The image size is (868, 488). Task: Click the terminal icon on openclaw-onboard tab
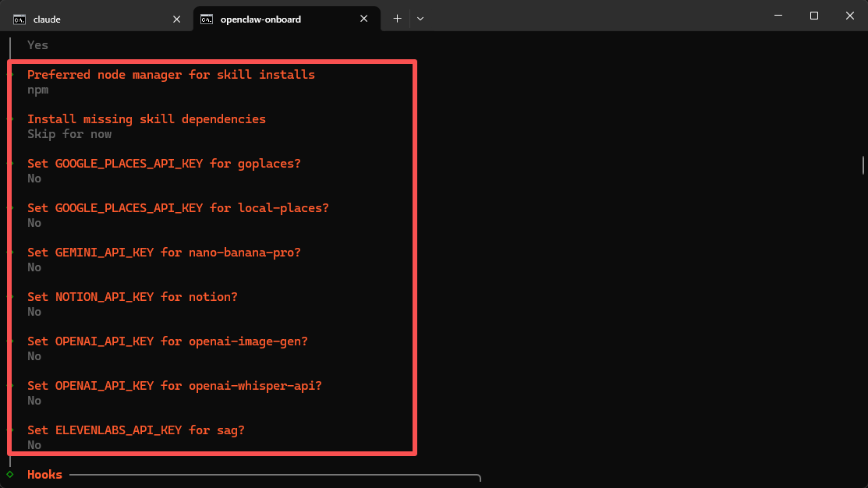207,19
